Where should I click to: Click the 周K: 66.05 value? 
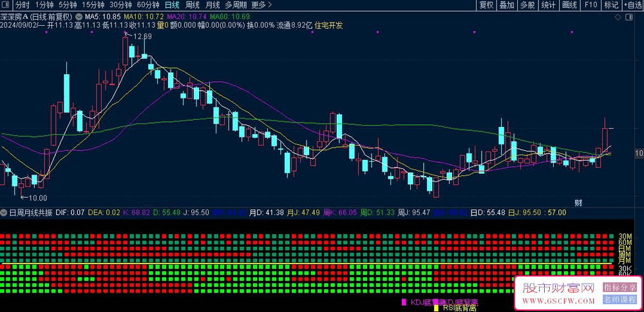tap(339, 213)
